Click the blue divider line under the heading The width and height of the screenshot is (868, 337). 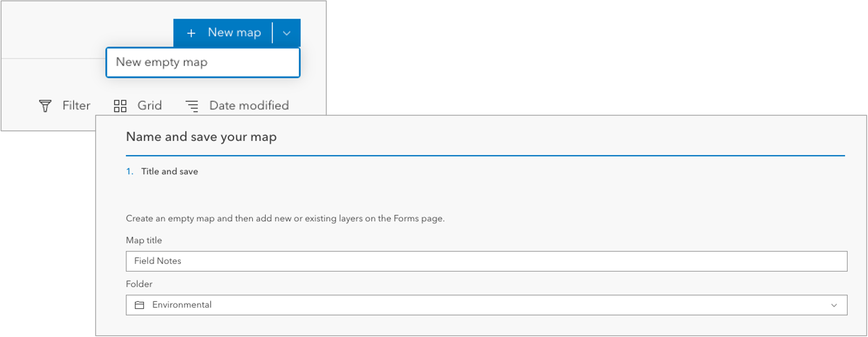pos(485,155)
